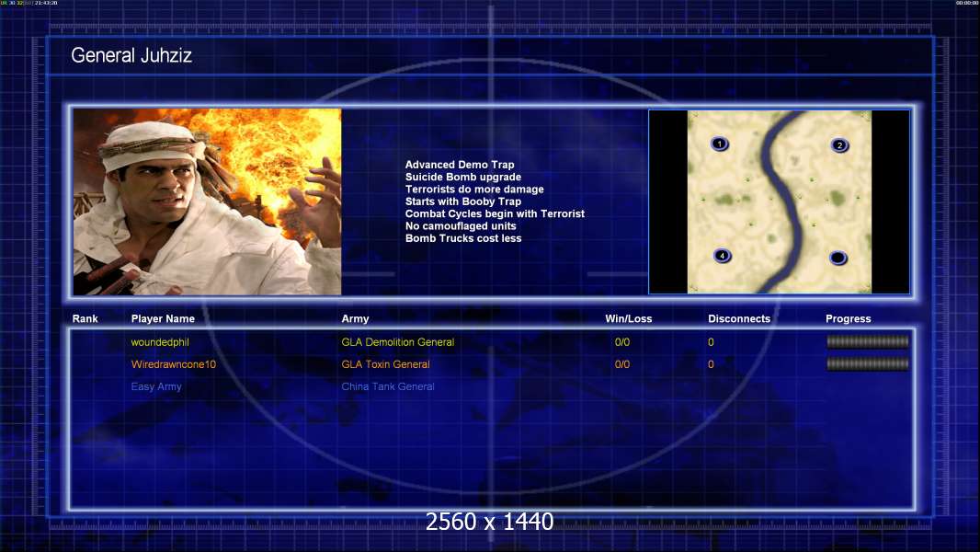Click woundedphil's 0/0 win/loss value
This screenshot has width=980, height=552.
click(x=622, y=342)
